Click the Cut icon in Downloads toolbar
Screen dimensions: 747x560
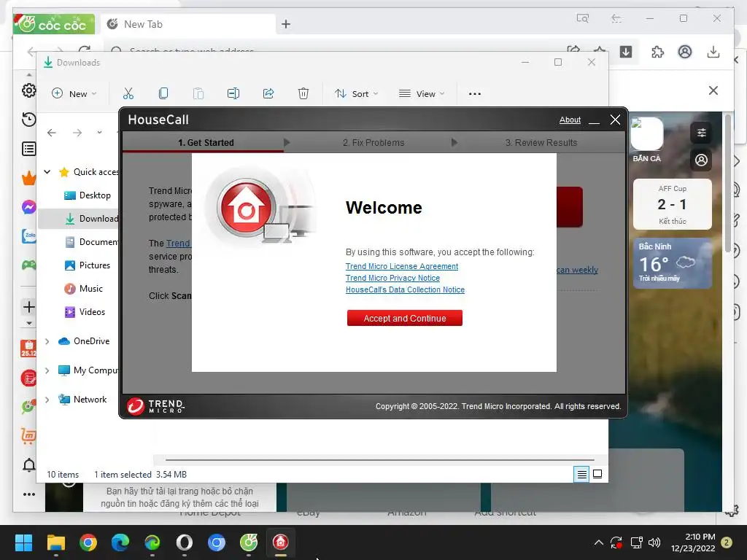tap(128, 93)
